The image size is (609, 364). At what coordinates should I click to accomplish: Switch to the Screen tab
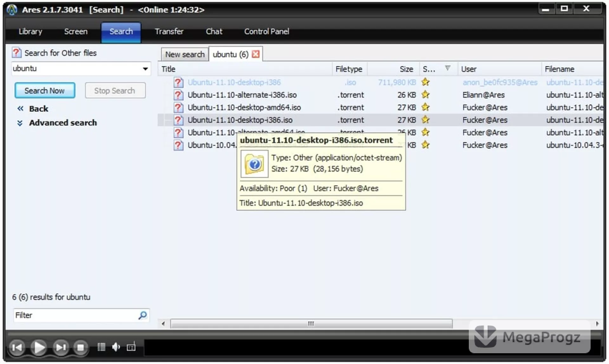pos(76,31)
